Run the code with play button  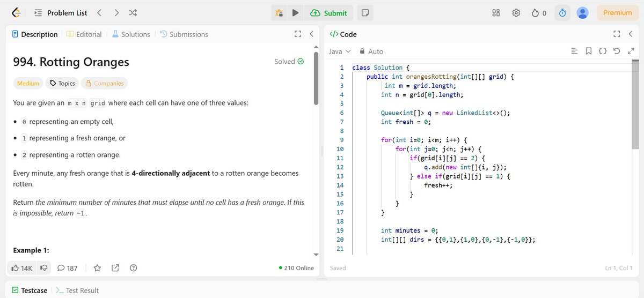pyautogui.click(x=295, y=13)
